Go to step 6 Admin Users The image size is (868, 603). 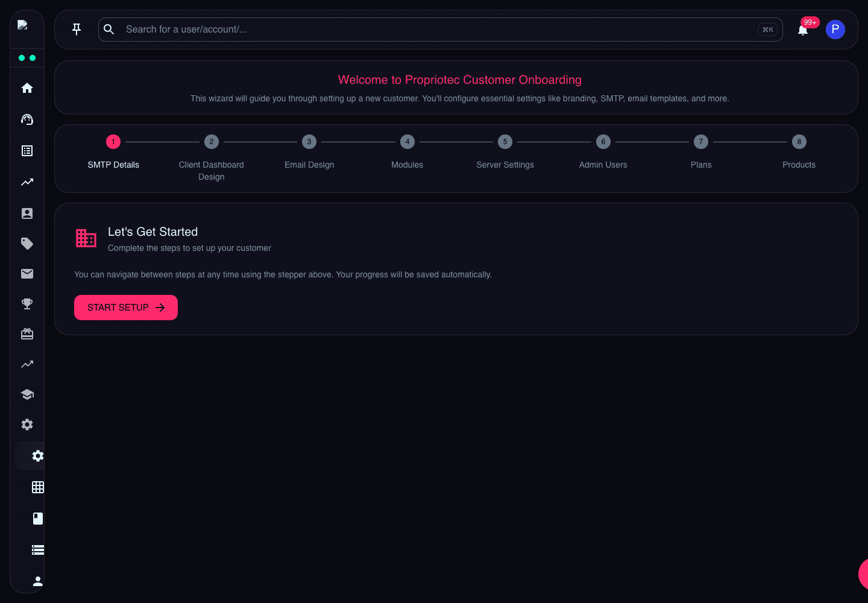[x=603, y=153]
